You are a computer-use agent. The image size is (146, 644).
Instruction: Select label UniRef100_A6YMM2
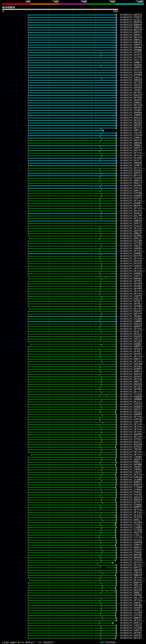point(131,186)
